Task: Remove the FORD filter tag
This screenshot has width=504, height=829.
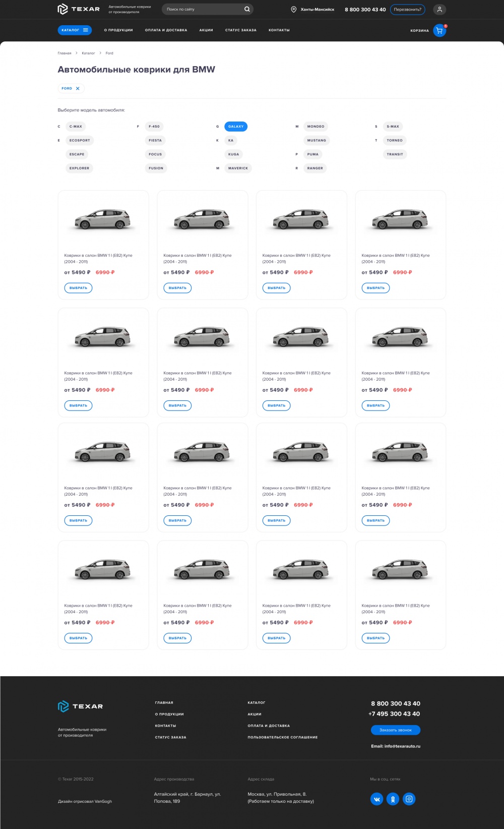Action: coord(78,88)
